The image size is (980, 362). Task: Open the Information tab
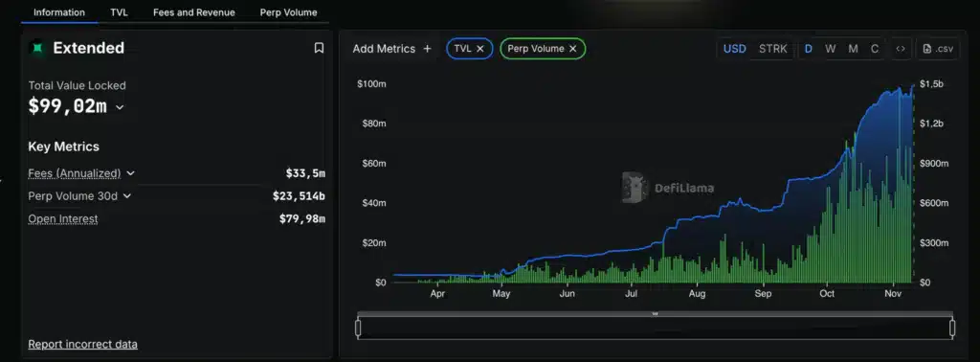tap(58, 12)
